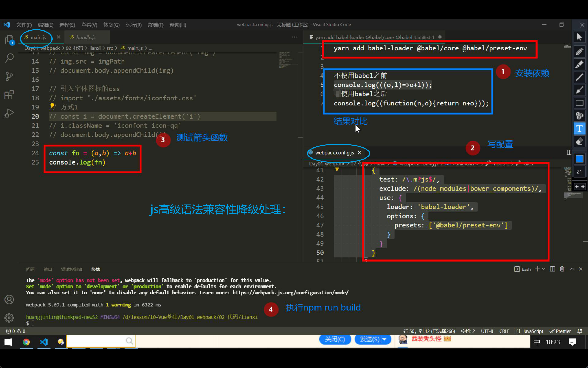
Task: Open the 编辑(E) menu
Action: point(45,25)
